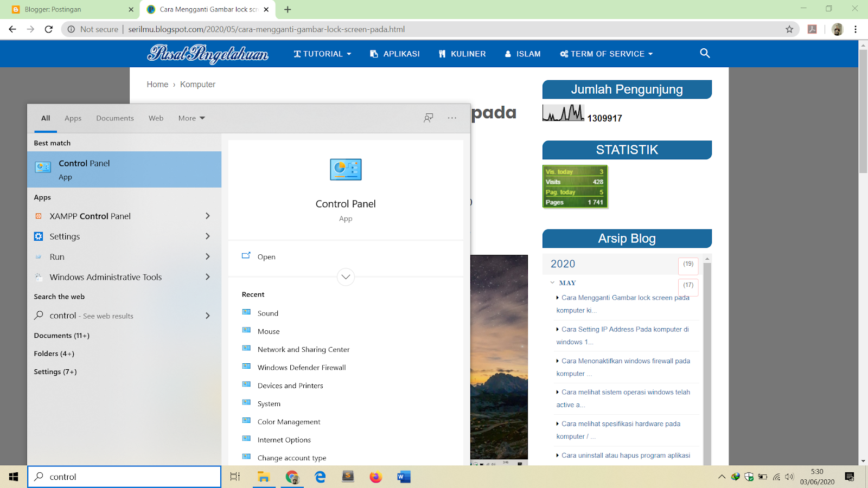
Task: Expand Windows Administrative Tools arrow
Action: 208,277
